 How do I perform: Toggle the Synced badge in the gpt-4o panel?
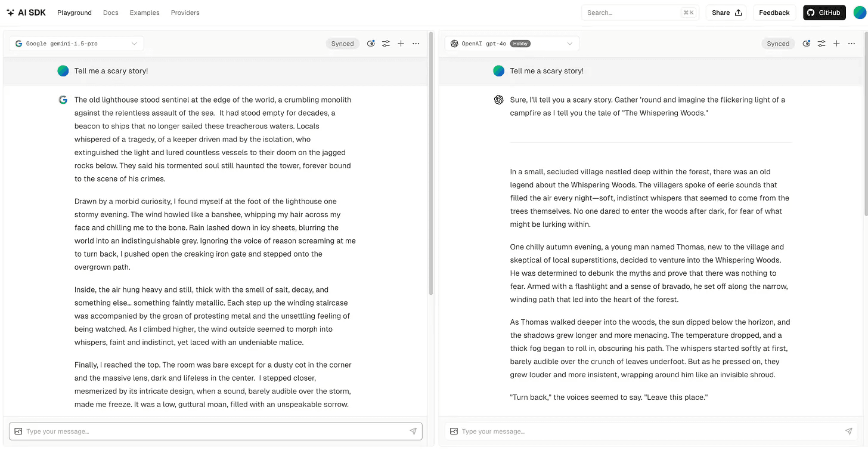pyautogui.click(x=778, y=44)
